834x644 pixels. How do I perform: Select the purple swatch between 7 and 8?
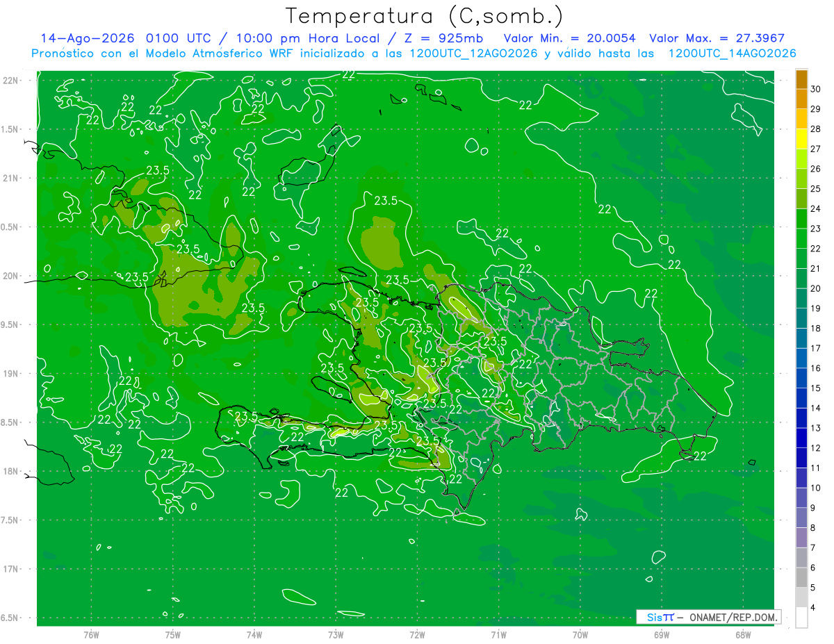click(801, 538)
